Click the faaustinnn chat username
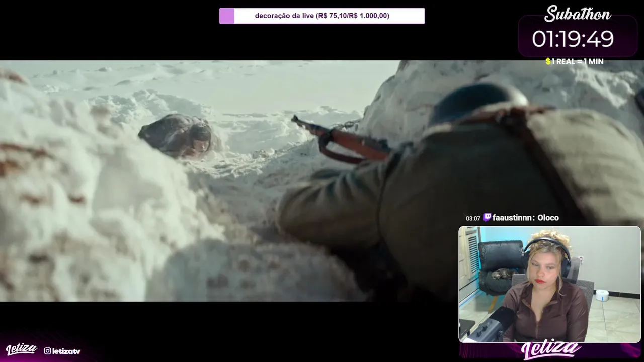This screenshot has height=362, width=644. (x=512, y=218)
